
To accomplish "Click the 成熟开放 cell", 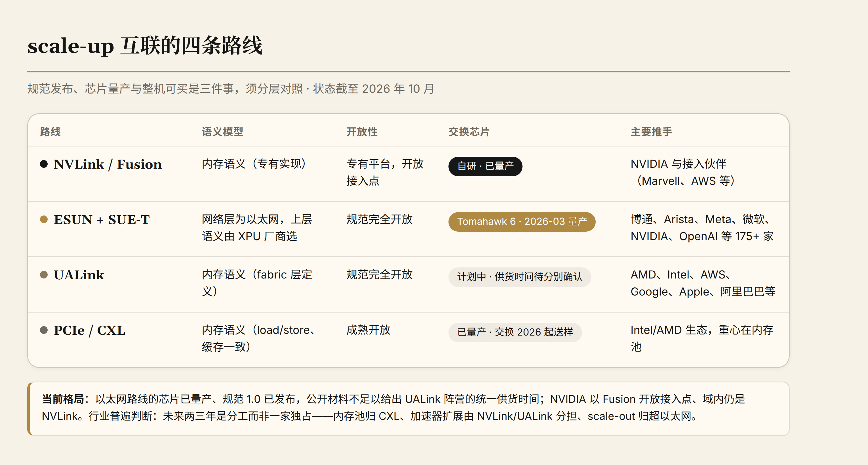I will pyautogui.click(x=368, y=330).
